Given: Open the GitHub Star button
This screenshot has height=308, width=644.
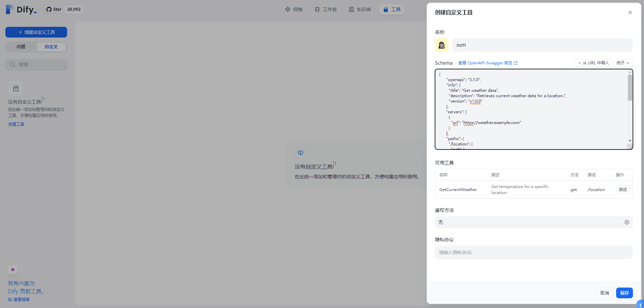Looking at the screenshot, I should (54, 9).
